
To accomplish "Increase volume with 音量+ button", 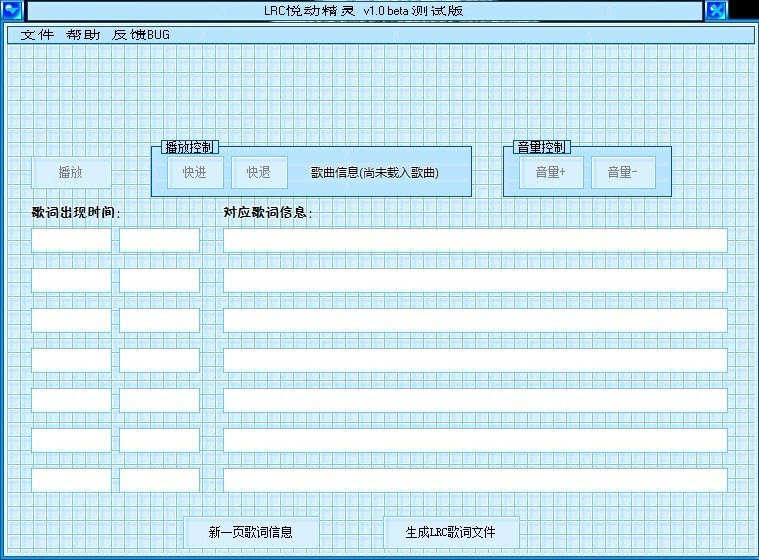I will (x=551, y=172).
